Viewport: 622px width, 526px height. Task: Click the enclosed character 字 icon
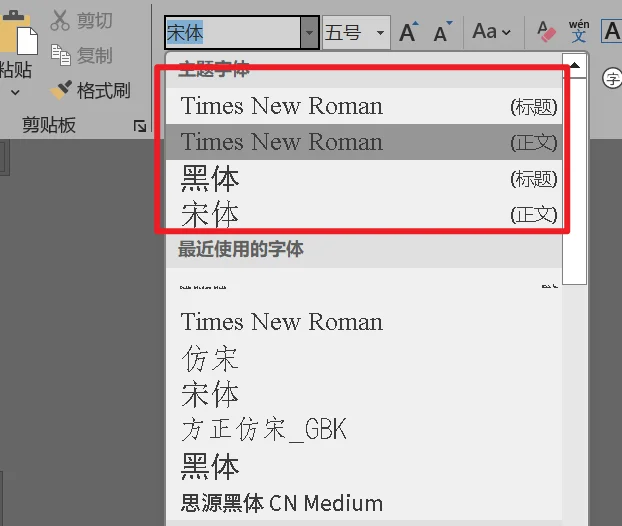[612, 78]
